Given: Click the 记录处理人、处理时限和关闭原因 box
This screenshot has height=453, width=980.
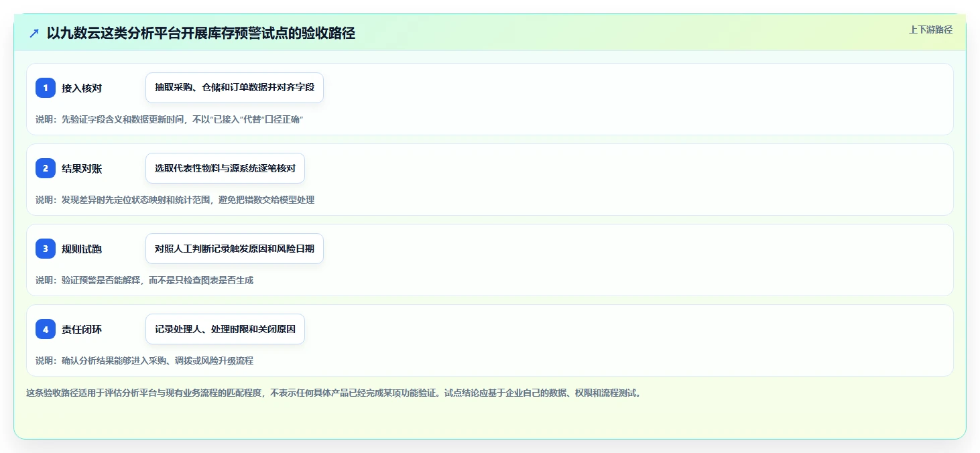Looking at the screenshot, I should pos(225,329).
